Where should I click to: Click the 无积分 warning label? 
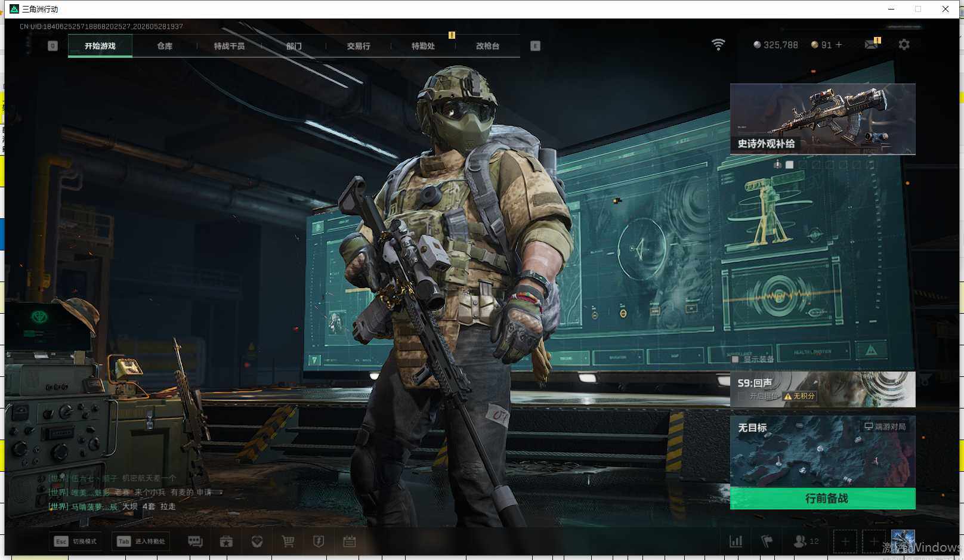[799, 396]
